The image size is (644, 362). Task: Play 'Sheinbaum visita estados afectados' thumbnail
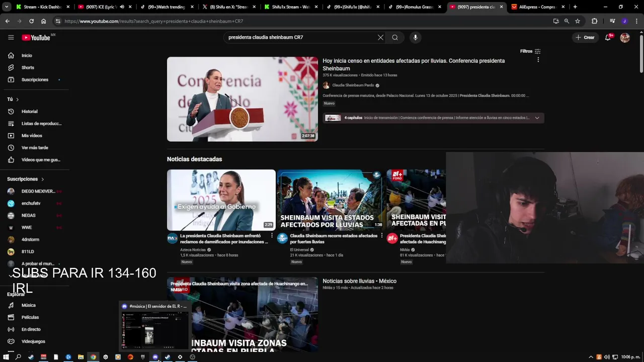click(331, 200)
